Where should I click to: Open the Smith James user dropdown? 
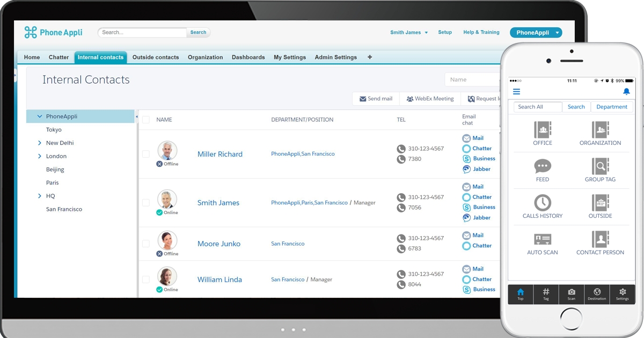click(x=408, y=32)
